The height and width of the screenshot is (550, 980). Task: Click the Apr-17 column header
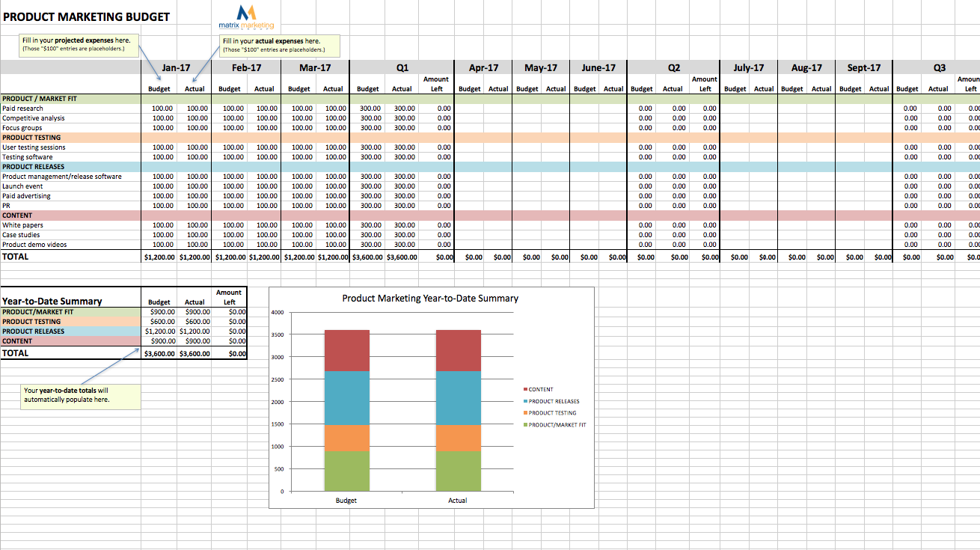tap(483, 67)
